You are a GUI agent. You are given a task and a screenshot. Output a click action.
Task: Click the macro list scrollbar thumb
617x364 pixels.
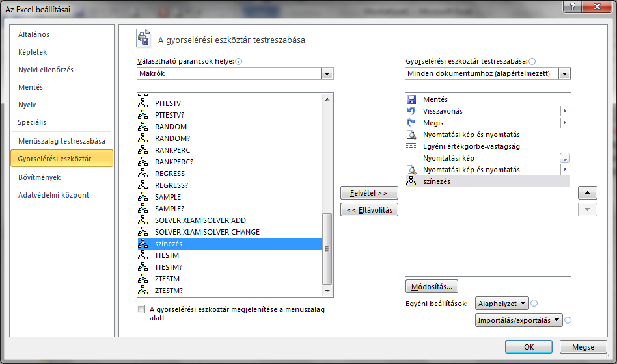(x=327, y=249)
